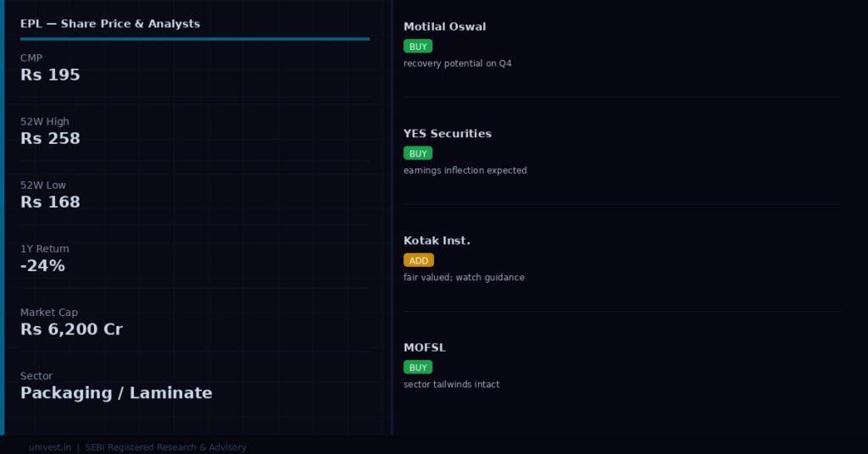Select 'fair valued; watch guidance' note
This screenshot has height=454, width=868.
464,278
